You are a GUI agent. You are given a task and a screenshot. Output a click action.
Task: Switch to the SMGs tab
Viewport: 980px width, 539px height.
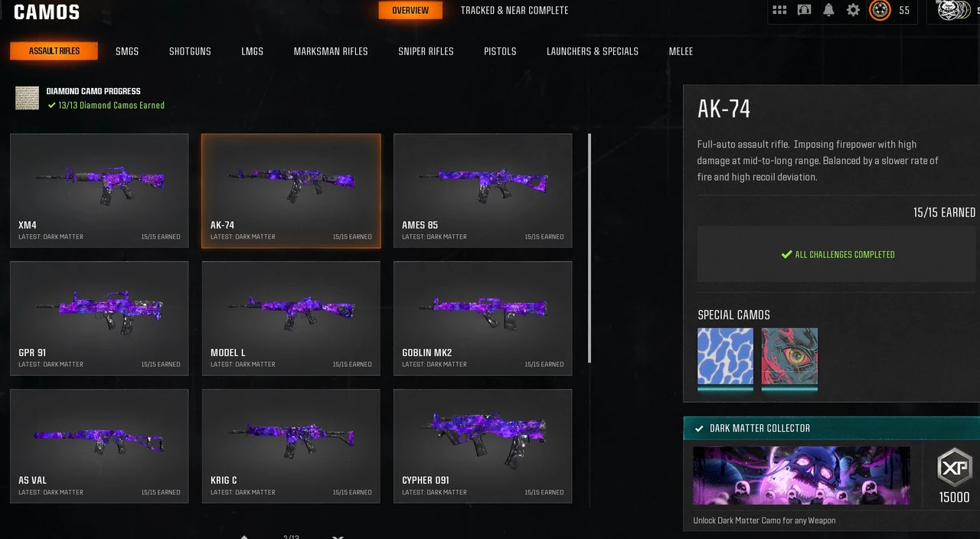127,51
